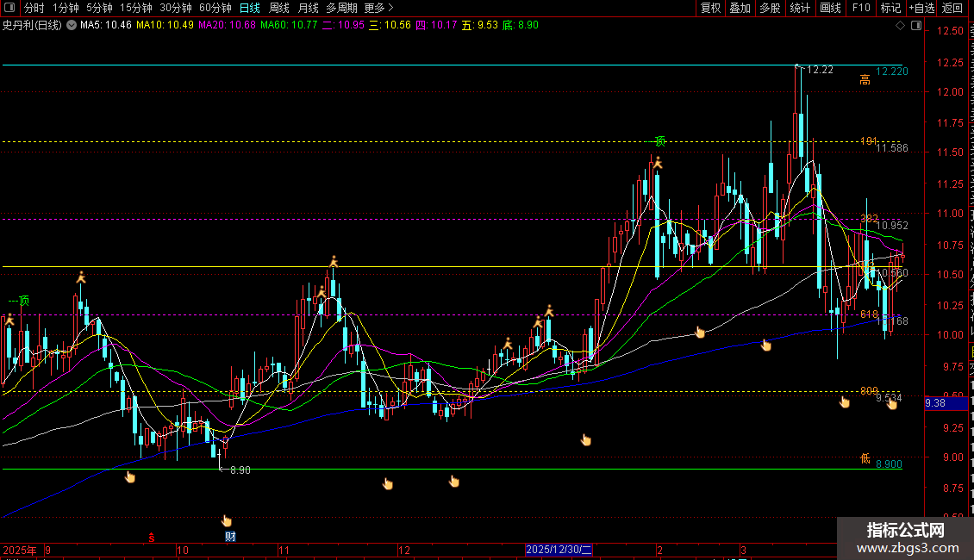Toggle the right info panel icon
The width and height of the screenshot is (974, 560).
coord(916,26)
